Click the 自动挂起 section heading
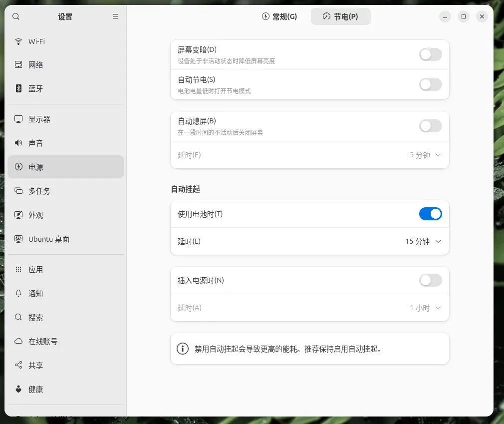This screenshot has height=424, width=504. click(x=185, y=189)
